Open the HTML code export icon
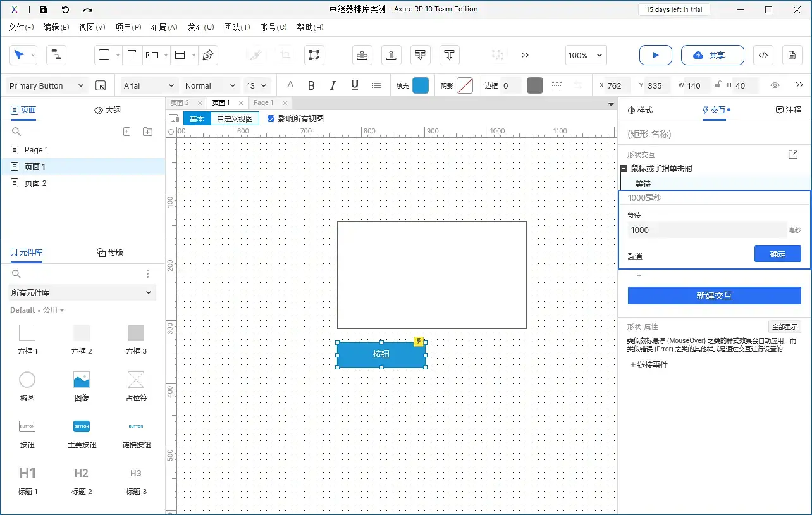 point(763,56)
